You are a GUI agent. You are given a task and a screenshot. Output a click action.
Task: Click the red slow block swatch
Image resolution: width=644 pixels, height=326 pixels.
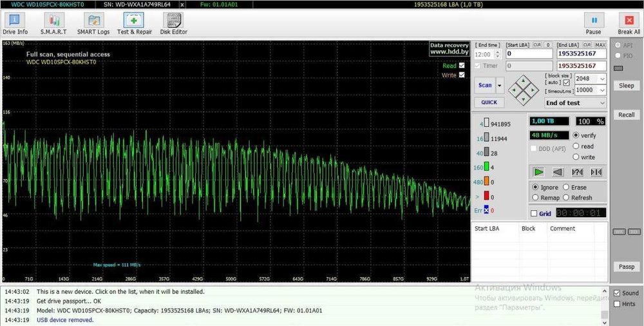pos(486,196)
